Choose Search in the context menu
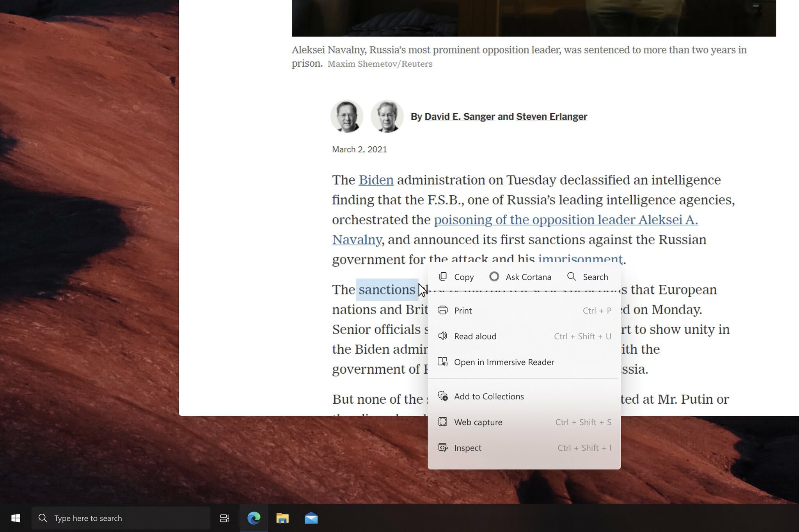The width and height of the screenshot is (799, 532). [x=588, y=277]
